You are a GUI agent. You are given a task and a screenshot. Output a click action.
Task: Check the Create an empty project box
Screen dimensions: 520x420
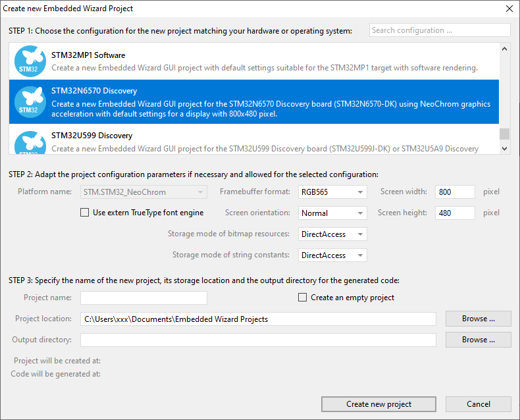coord(303,298)
